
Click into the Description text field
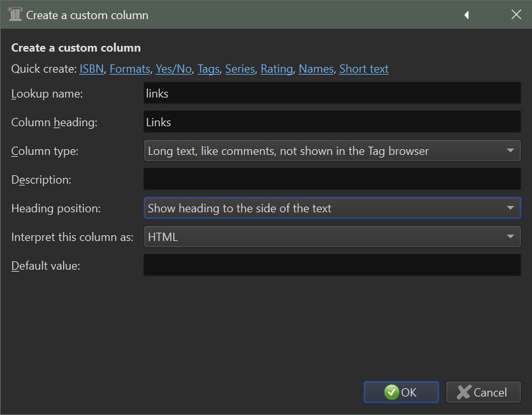[332, 179]
